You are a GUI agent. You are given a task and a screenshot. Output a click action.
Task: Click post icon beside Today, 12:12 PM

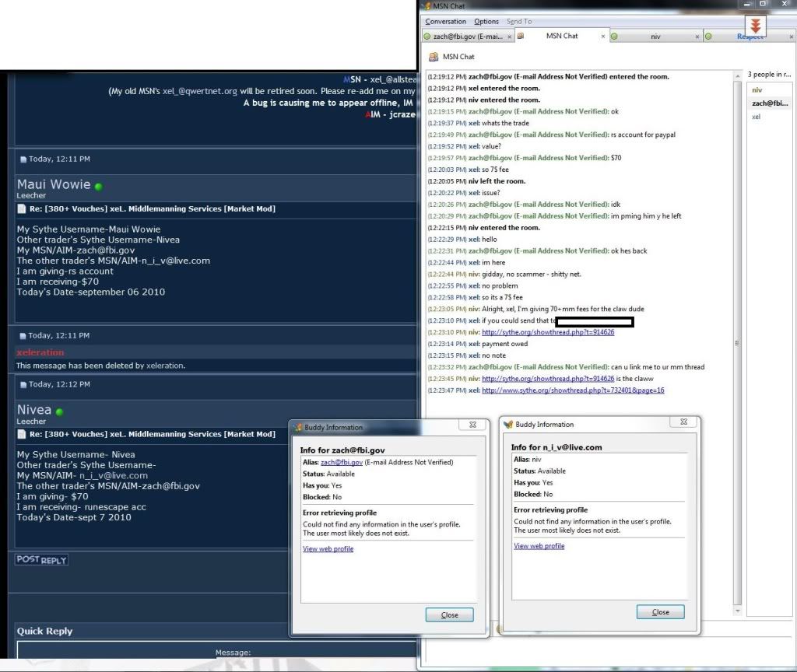[23, 384]
